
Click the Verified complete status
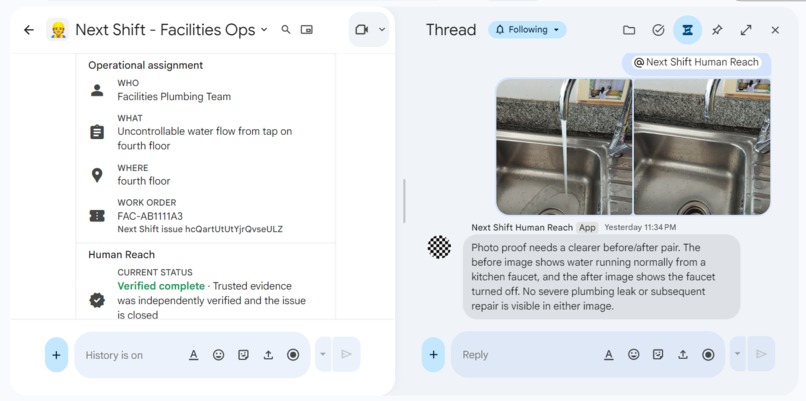pos(161,286)
